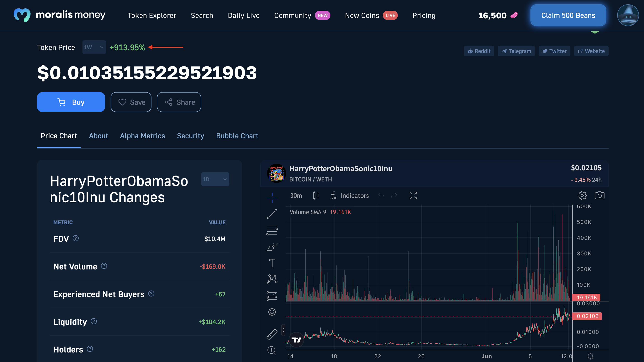Click the +67 Experienced Net Buyers value
This screenshot has width=644, height=362.
coord(220,294)
